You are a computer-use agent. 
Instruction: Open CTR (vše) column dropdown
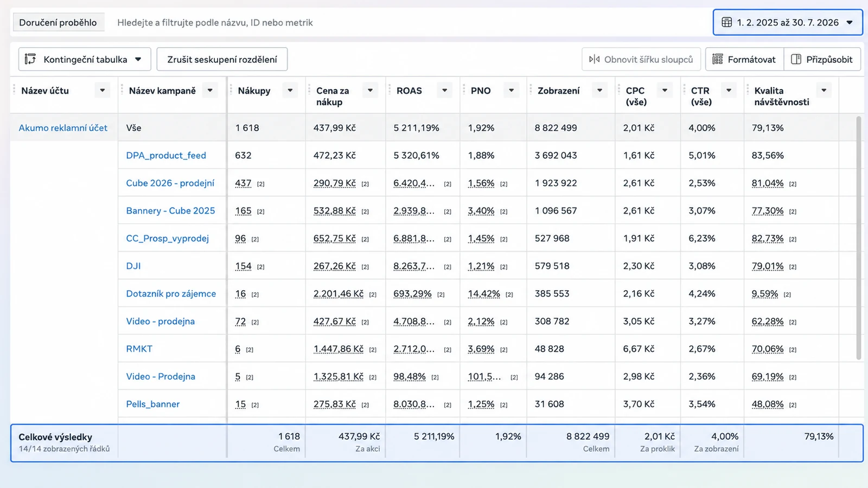pos(729,91)
